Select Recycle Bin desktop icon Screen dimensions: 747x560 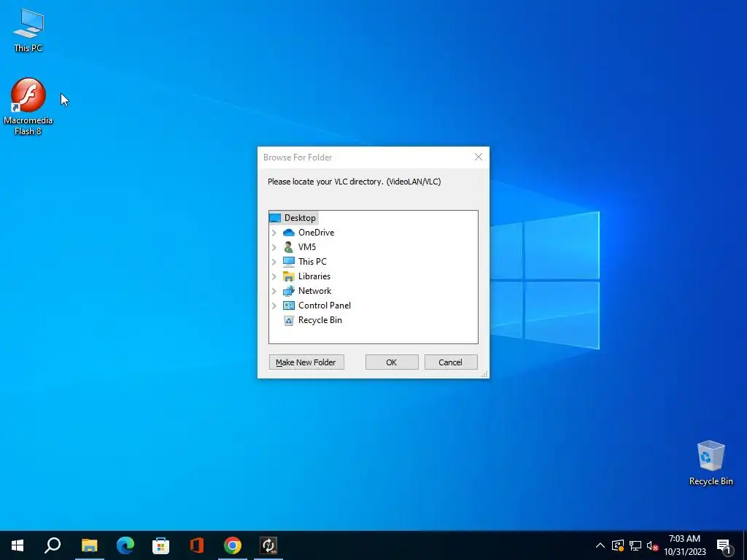[x=711, y=463]
